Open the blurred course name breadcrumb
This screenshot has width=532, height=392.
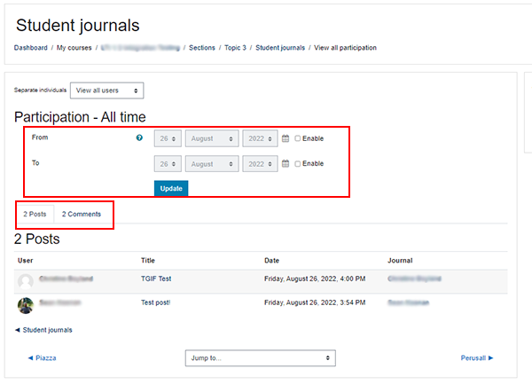point(140,48)
